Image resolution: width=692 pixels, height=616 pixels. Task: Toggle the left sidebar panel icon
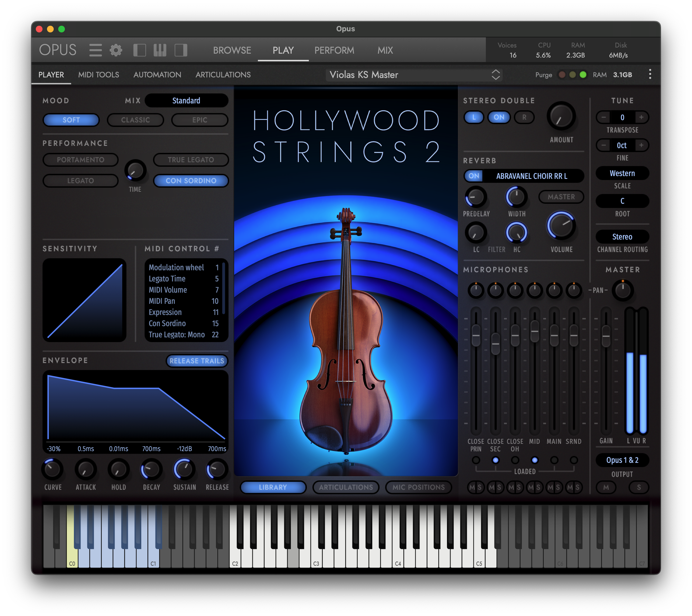pos(139,50)
